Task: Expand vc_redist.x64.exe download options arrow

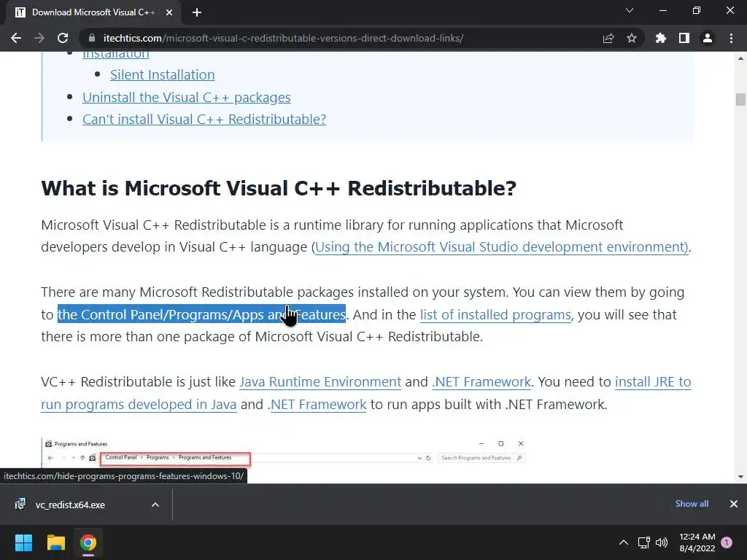Action: 155,505
